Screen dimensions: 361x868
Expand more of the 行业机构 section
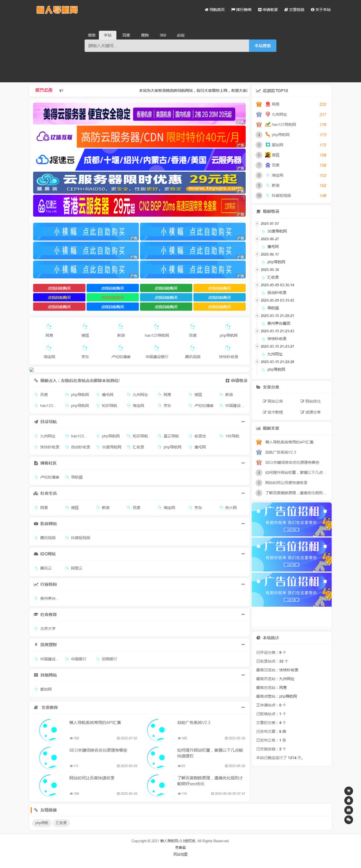pyautogui.click(x=243, y=584)
